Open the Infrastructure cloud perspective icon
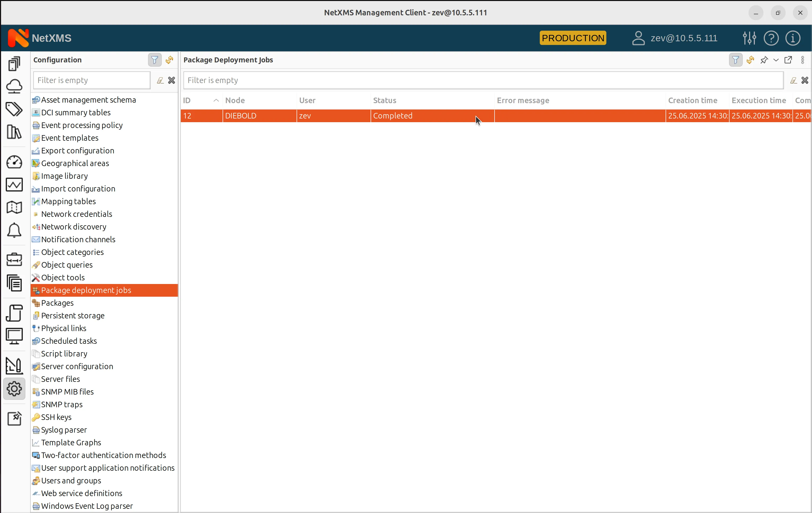Image resolution: width=812 pixels, height=513 pixels. pyautogui.click(x=14, y=86)
